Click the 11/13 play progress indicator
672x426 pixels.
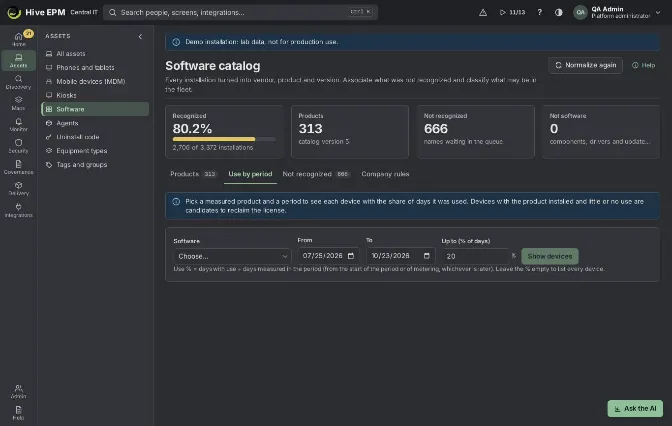pyautogui.click(x=512, y=12)
